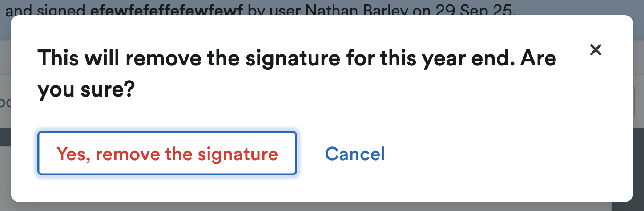Screen dimensions: 644x211
Task: Click the dialog's confirmation question text
Action: (x=297, y=74)
